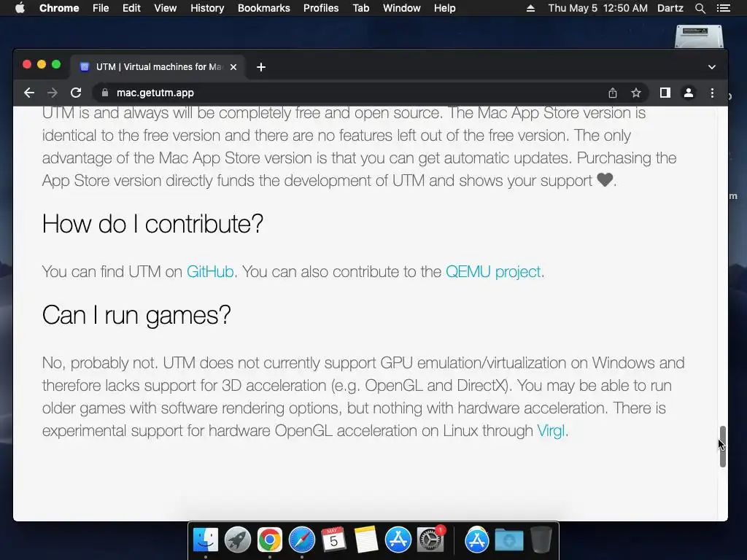Expand the tab search dropdown arrow
The image size is (747, 560).
[x=712, y=67]
